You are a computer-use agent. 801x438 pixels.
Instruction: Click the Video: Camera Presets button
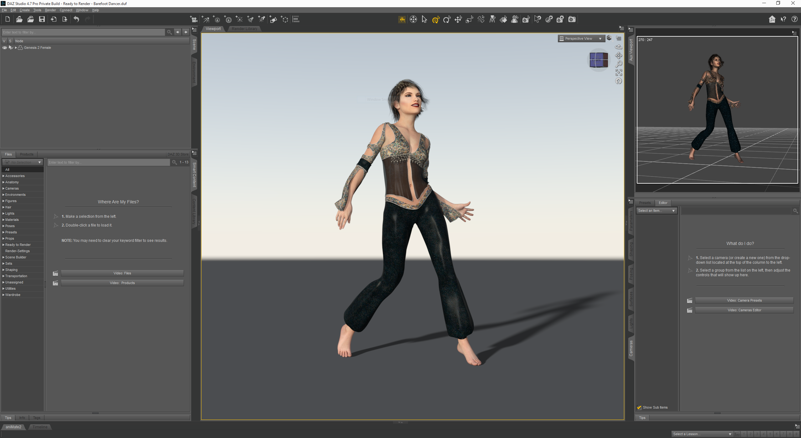click(744, 300)
